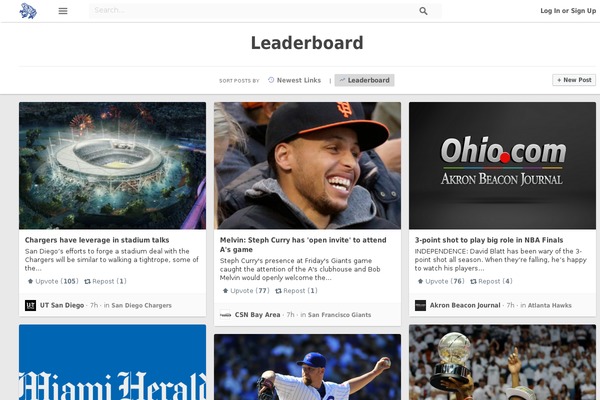Screen dimensions: 600x400
Task: Go to San Francisco Giants category
Action: coord(339,315)
